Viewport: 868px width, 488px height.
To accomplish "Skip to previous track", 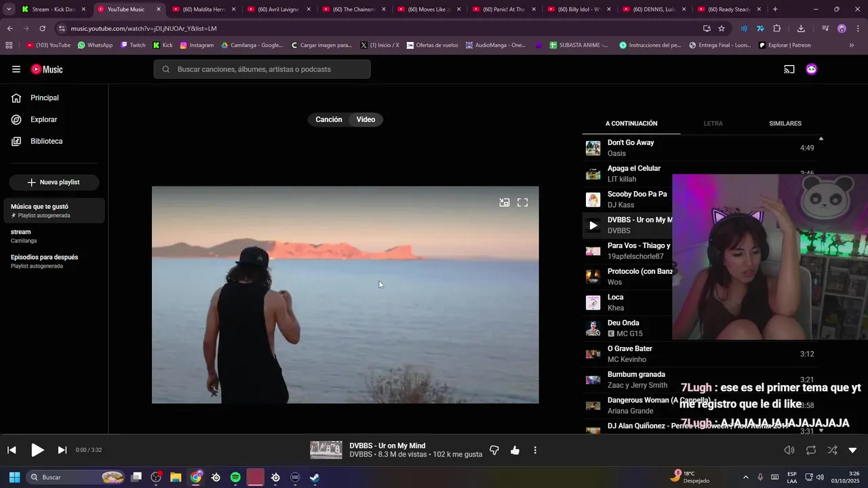I will (x=12, y=450).
